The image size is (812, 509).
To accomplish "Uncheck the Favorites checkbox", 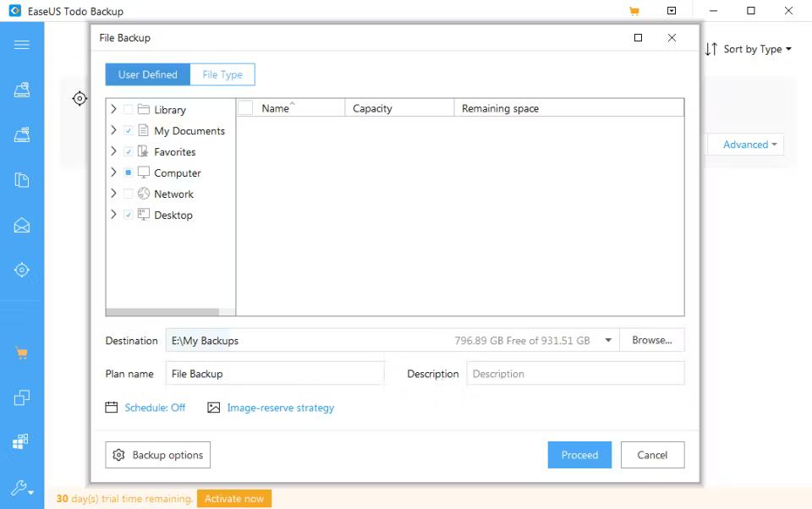I will coord(129,151).
